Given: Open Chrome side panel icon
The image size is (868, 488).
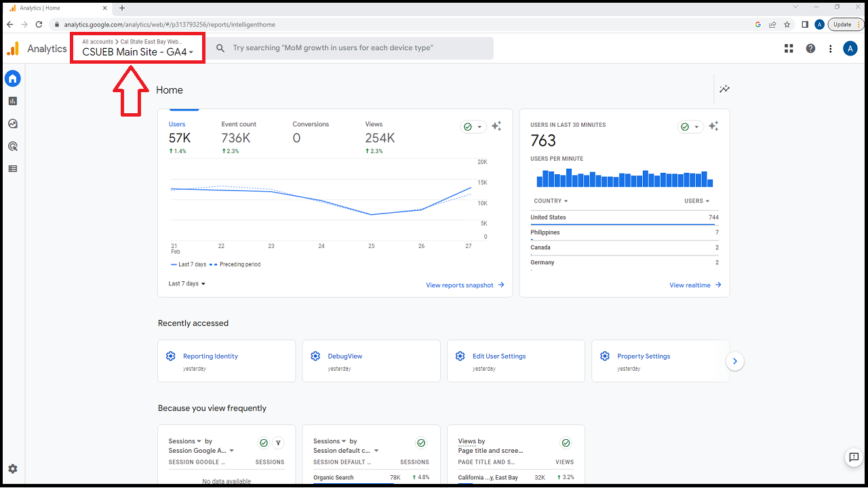Looking at the screenshot, I should [805, 24].
